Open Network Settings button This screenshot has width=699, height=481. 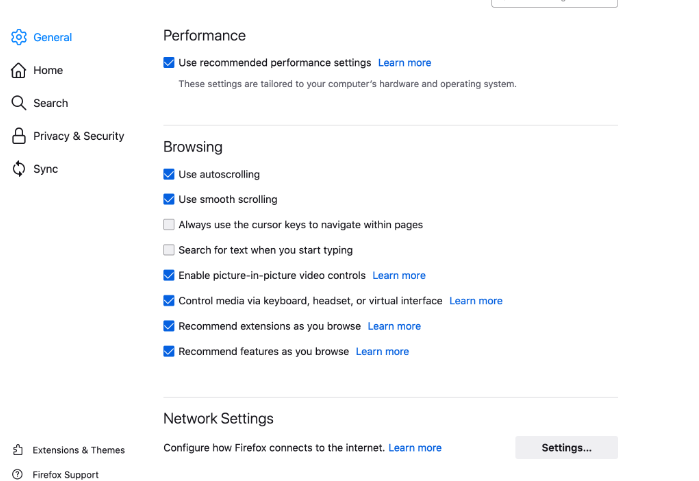[x=566, y=448]
